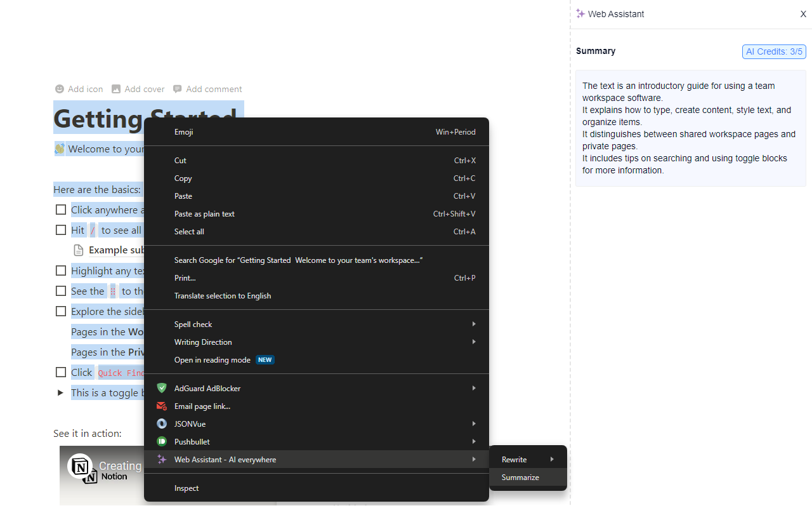Expand the AdGuard AdBlocker submenu arrow
Viewport: 812px width, 508px height.
click(473, 388)
